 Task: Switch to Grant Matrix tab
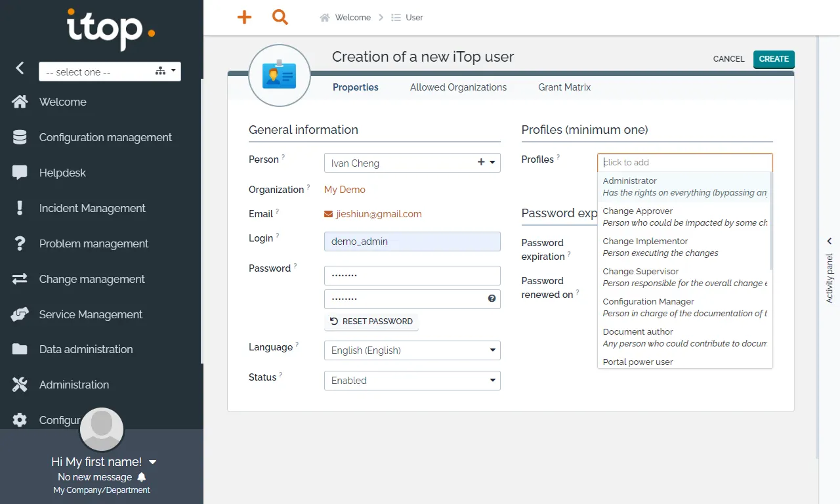pyautogui.click(x=564, y=87)
